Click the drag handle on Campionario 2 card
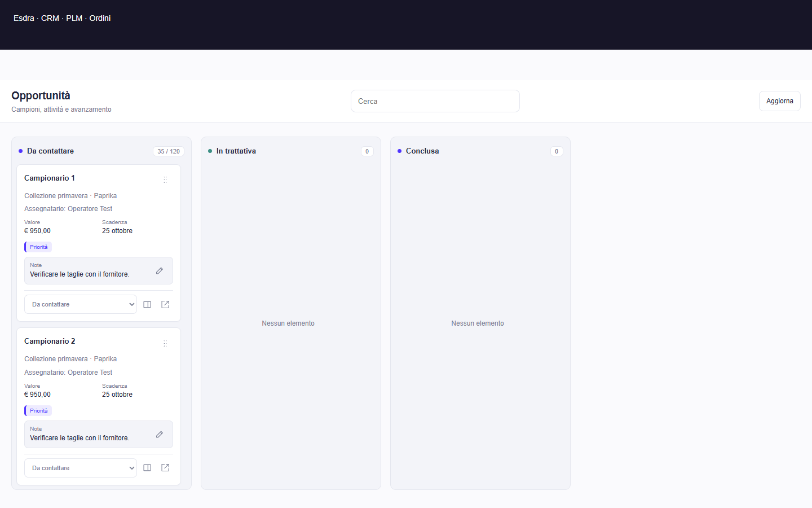Viewport: 812px width, 508px height. click(x=165, y=343)
